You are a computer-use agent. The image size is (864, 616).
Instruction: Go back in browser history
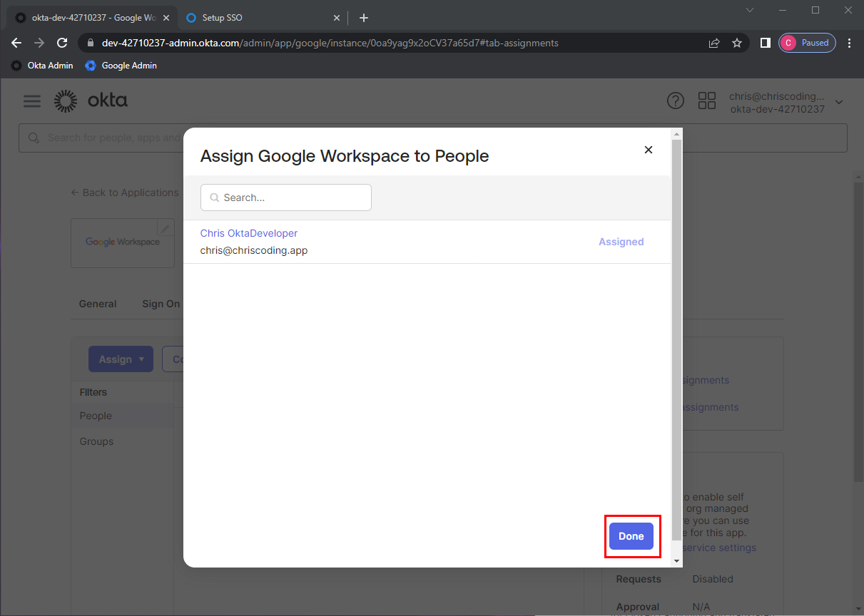point(17,43)
